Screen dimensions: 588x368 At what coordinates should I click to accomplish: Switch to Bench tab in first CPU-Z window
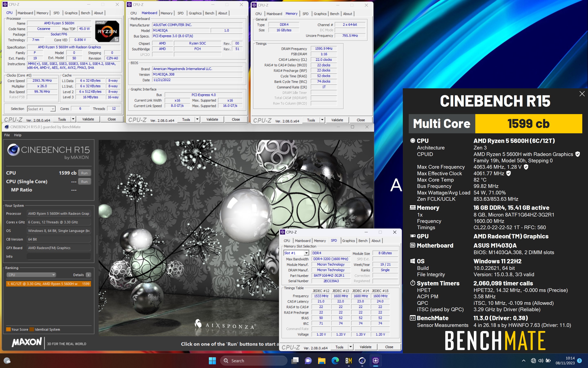(85, 13)
